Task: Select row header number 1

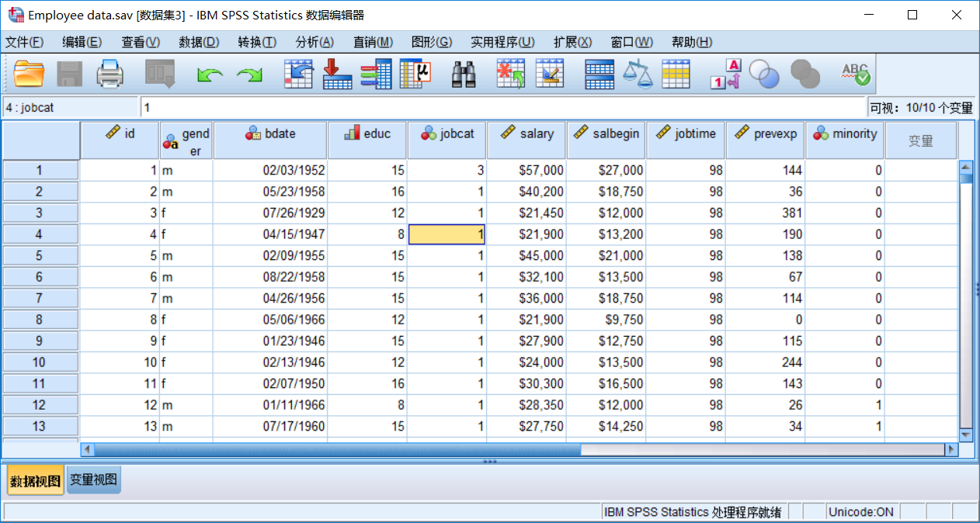Action: [40, 171]
